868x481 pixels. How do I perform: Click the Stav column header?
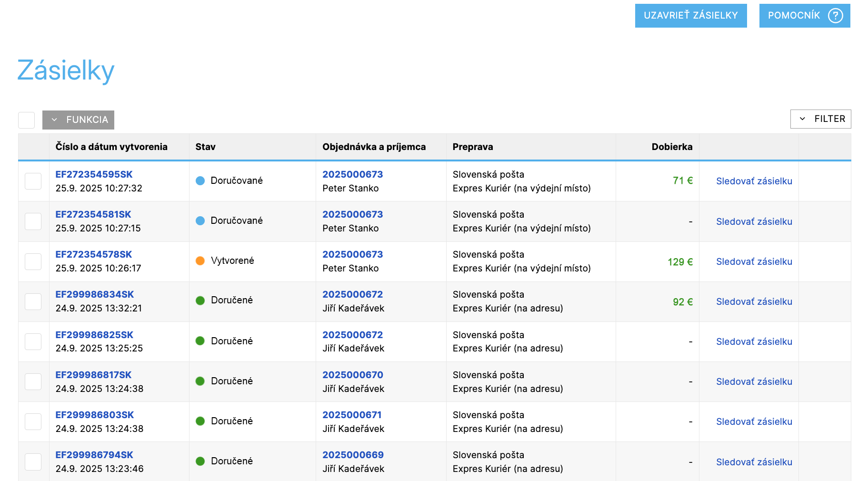tap(205, 147)
